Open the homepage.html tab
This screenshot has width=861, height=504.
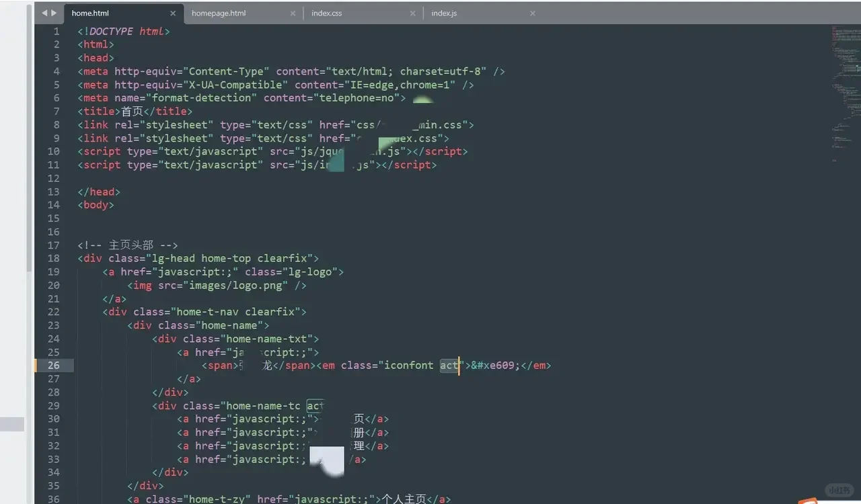[x=219, y=13]
